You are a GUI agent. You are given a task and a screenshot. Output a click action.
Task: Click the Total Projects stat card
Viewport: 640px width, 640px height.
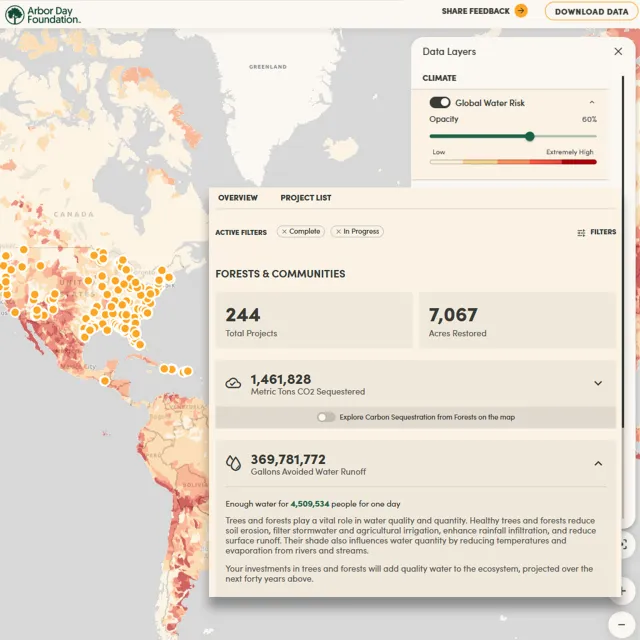(x=314, y=320)
